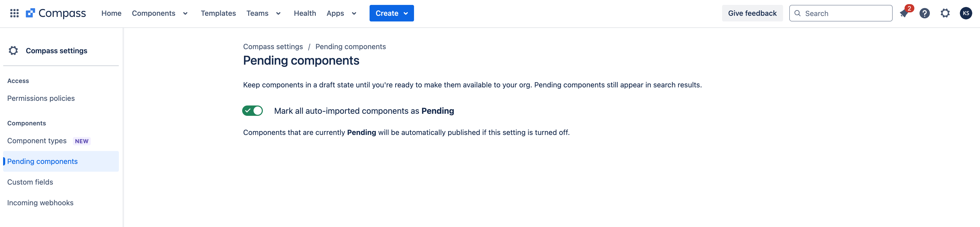Image resolution: width=980 pixels, height=227 pixels.
Task: Open the Atlassian app switcher grid
Action: (x=14, y=13)
